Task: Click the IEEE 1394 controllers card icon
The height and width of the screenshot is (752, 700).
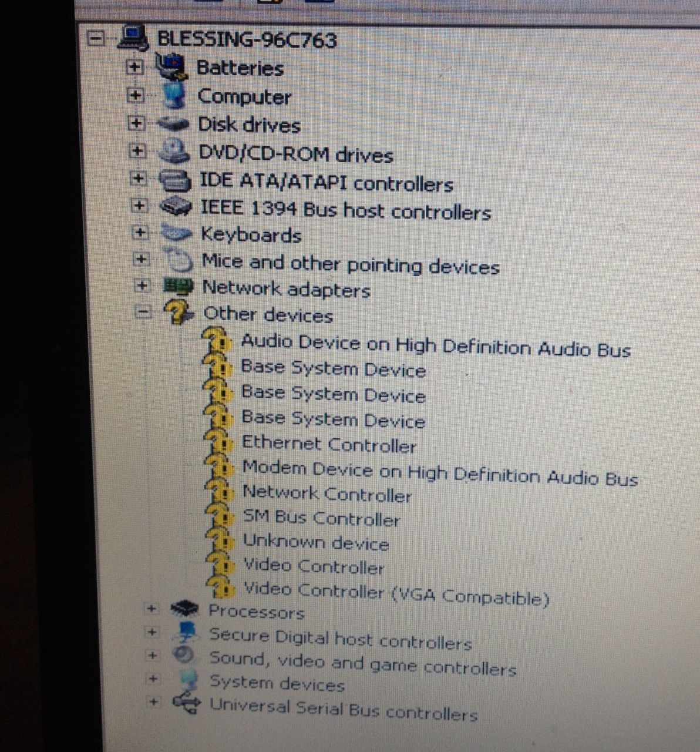Action: tap(176, 206)
